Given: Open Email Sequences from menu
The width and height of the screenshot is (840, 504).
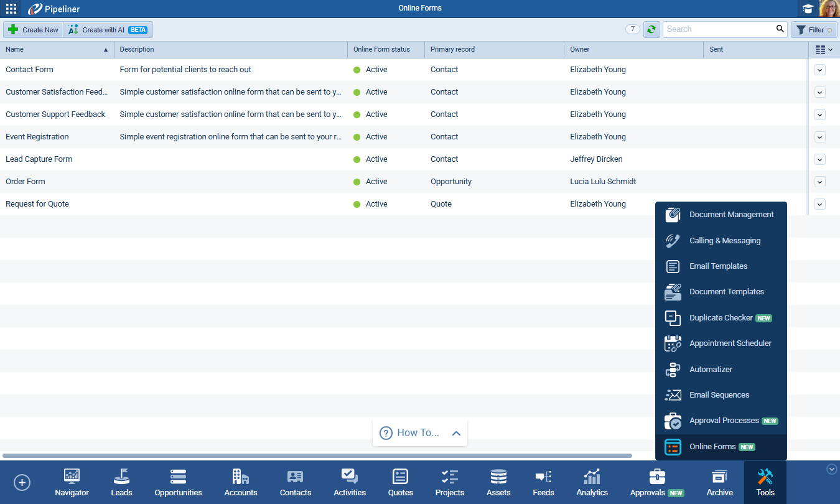Looking at the screenshot, I should click(x=721, y=395).
